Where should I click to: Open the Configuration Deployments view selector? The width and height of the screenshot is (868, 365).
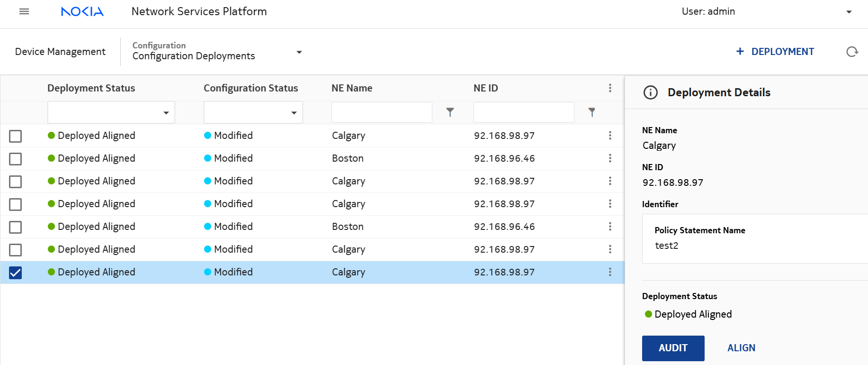coord(299,52)
